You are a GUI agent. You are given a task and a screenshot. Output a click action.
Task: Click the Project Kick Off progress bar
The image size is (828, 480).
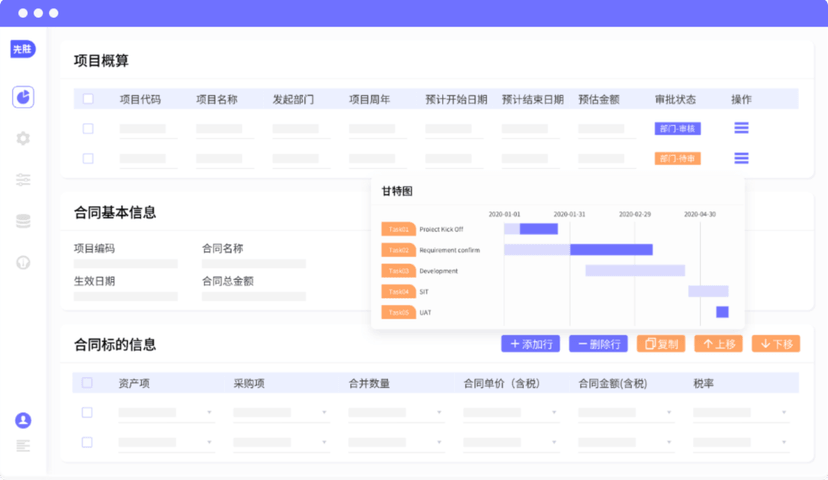click(x=531, y=229)
